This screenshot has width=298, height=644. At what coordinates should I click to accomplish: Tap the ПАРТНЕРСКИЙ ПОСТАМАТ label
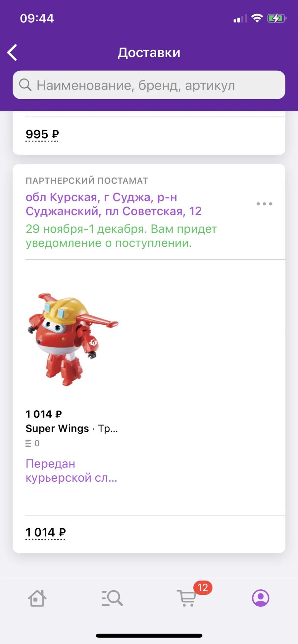point(87,181)
